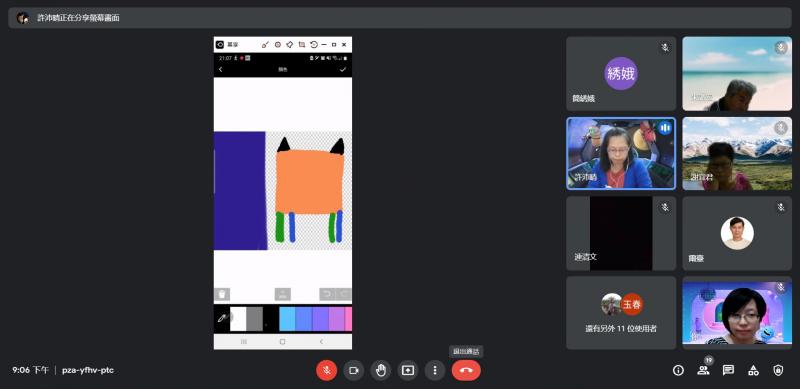
Task: Tap the undo arrow below the canvas
Action: coord(327,295)
